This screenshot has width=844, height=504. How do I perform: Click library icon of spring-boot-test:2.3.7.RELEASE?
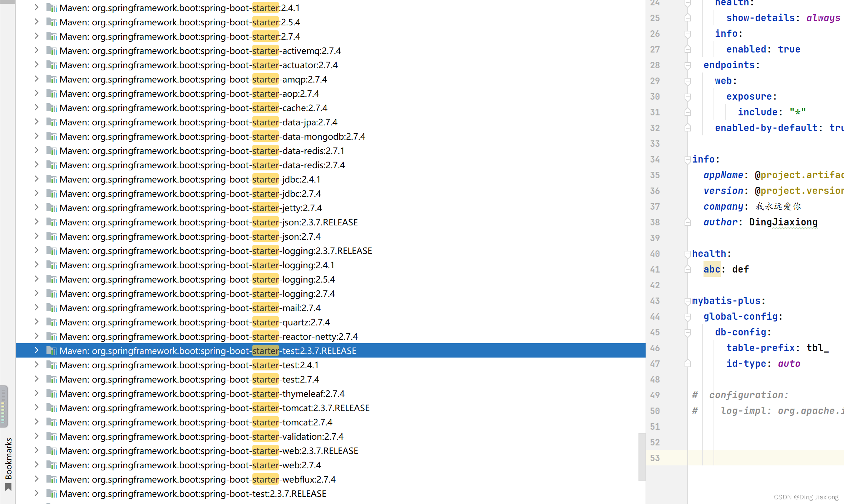(52, 494)
